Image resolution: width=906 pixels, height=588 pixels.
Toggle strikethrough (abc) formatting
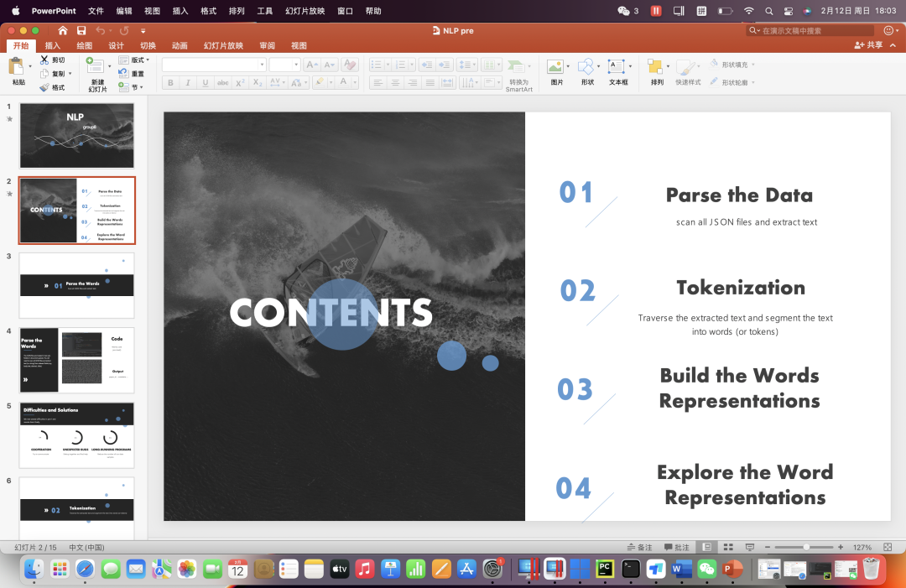click(x=222, y=82)
